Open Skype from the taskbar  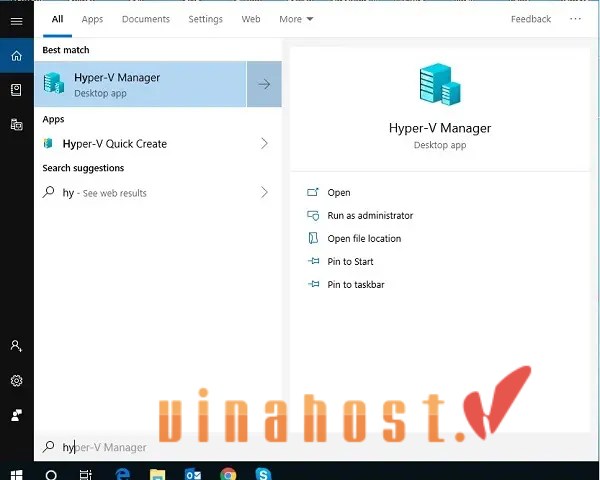263,474
